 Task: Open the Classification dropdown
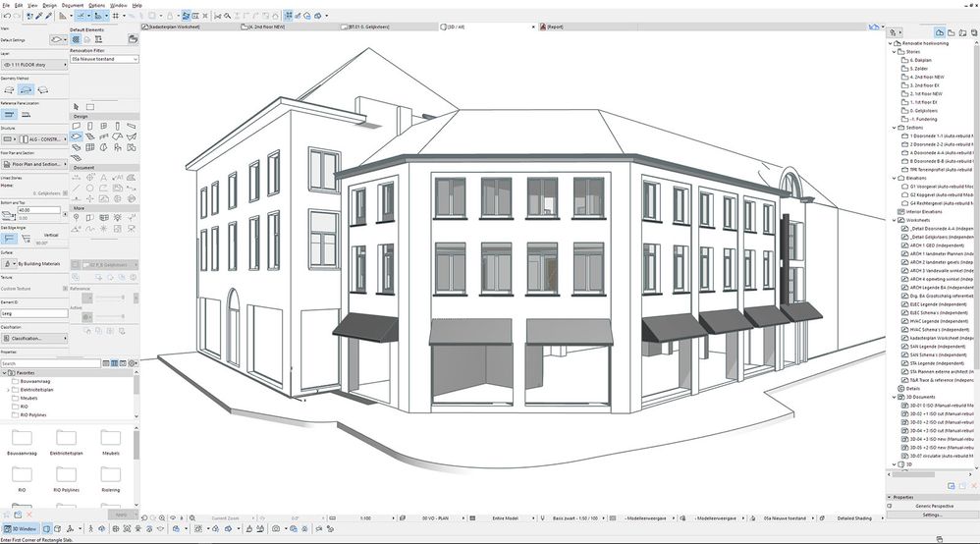point(34,338)
